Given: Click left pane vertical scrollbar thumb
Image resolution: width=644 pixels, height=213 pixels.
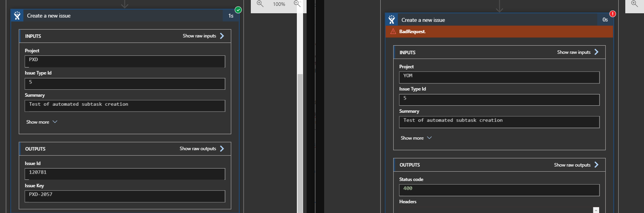Looking at the screenshot, I should (300, 143).
